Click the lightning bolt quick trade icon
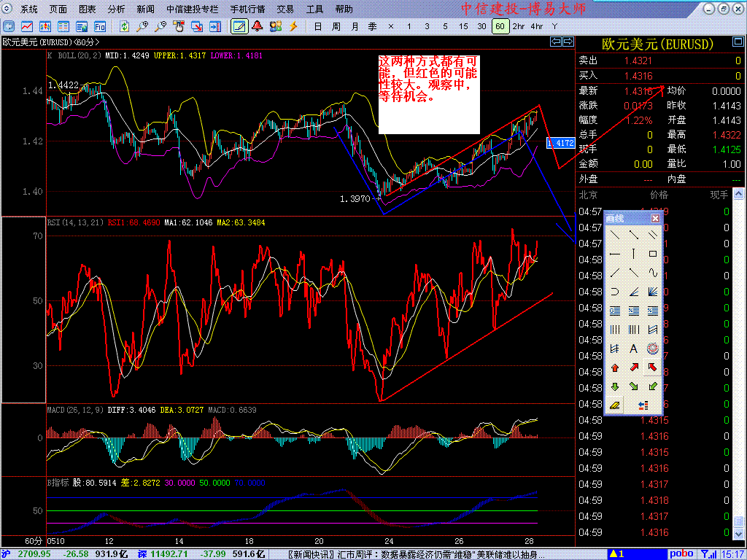 [x=293, y=26]
